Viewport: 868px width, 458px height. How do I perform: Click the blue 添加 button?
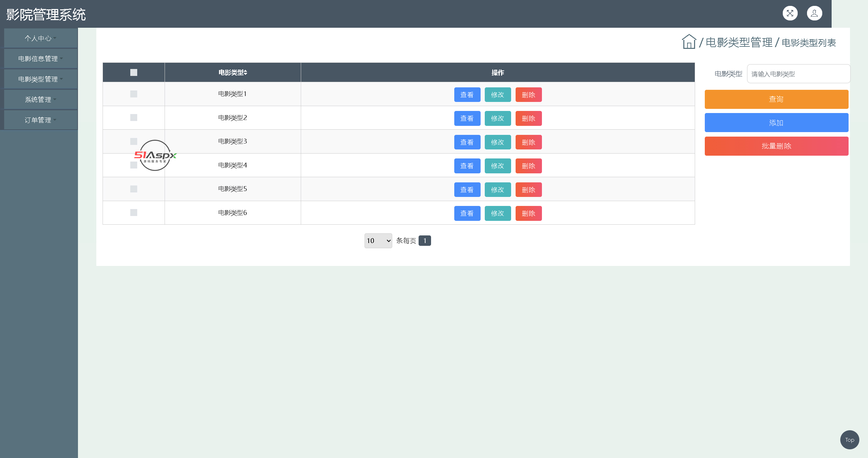[776, 123]
